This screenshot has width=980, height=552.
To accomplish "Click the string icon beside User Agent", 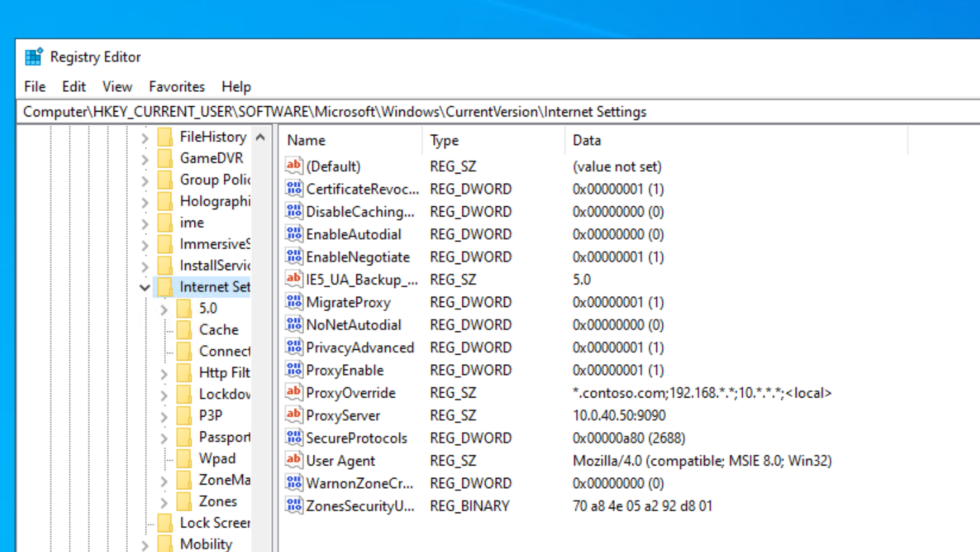I will tap(294, 461).
